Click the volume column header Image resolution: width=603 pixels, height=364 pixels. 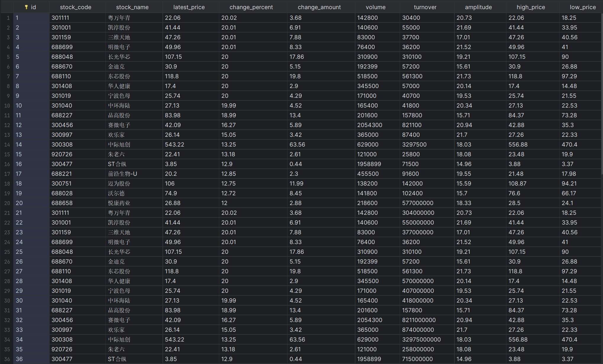point(375,7)
